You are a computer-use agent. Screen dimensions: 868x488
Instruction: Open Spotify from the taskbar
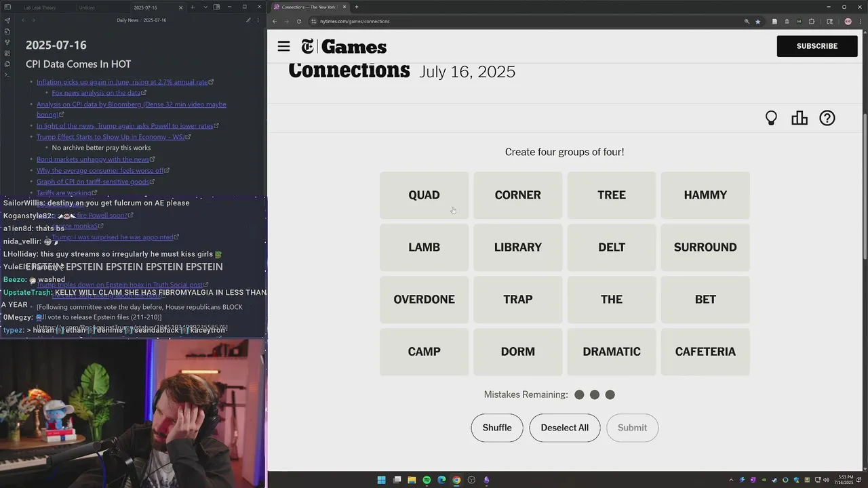tap(427, 480)
